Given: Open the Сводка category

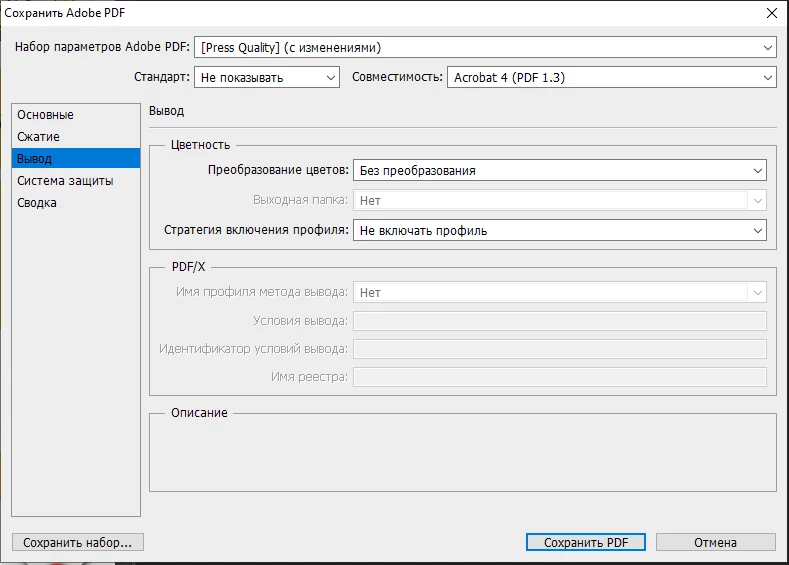Looking at the screenshot, I should point(76,203).
